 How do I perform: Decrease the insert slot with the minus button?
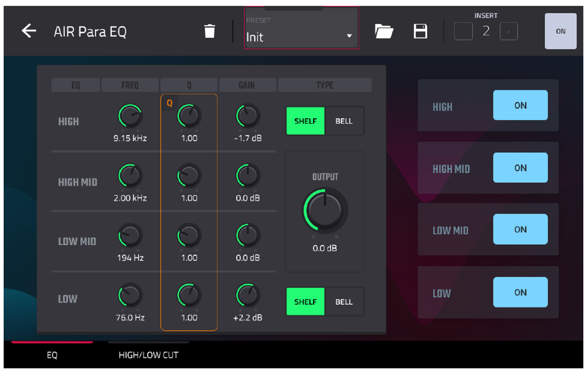pyautogui.click(x=463, y=31)
